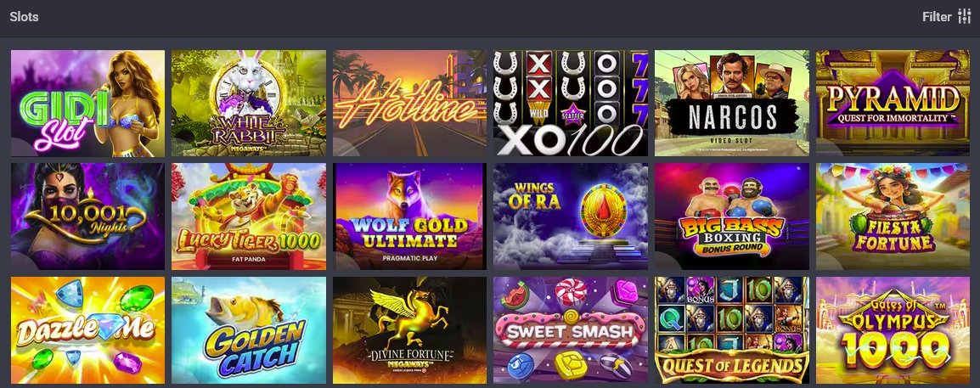Select Lucky Tiger 1000 game
This screenshot has width=980, height=388.
249,216
